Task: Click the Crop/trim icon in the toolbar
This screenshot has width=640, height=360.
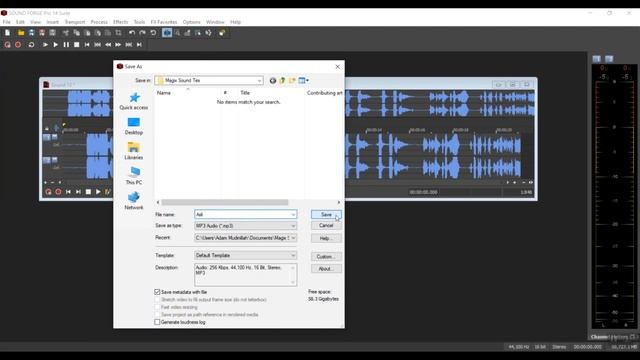Action: click(118, 33)
